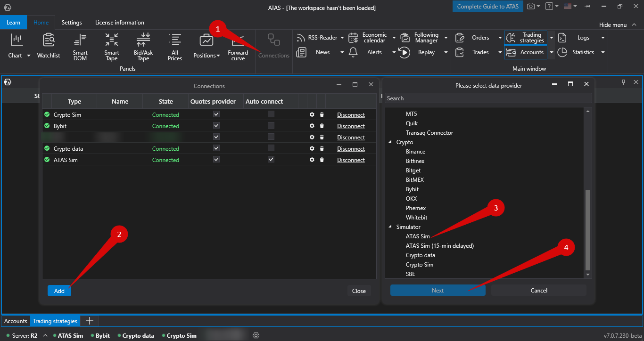This screenshot has width=644, height=341.
Task: Open the License information tab
Action: [120, 22]
